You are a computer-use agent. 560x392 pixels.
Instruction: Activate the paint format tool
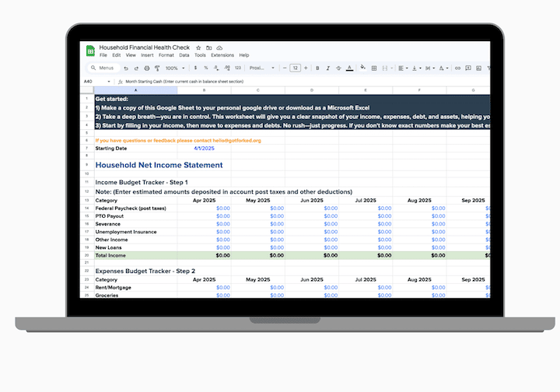pyautogui.click(x=157, y=68)
